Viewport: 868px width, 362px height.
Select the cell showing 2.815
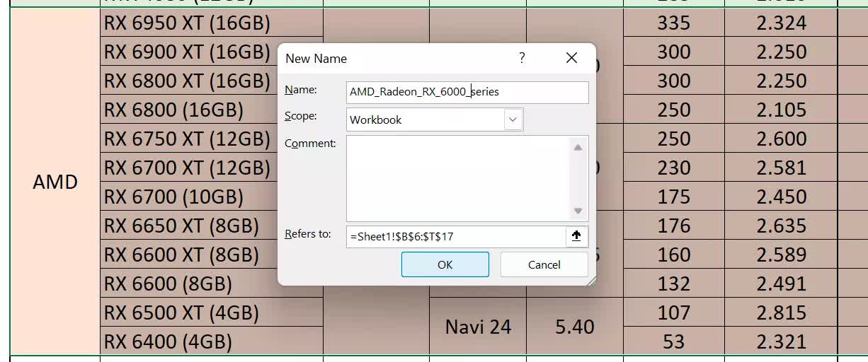[x=781, y=313]
